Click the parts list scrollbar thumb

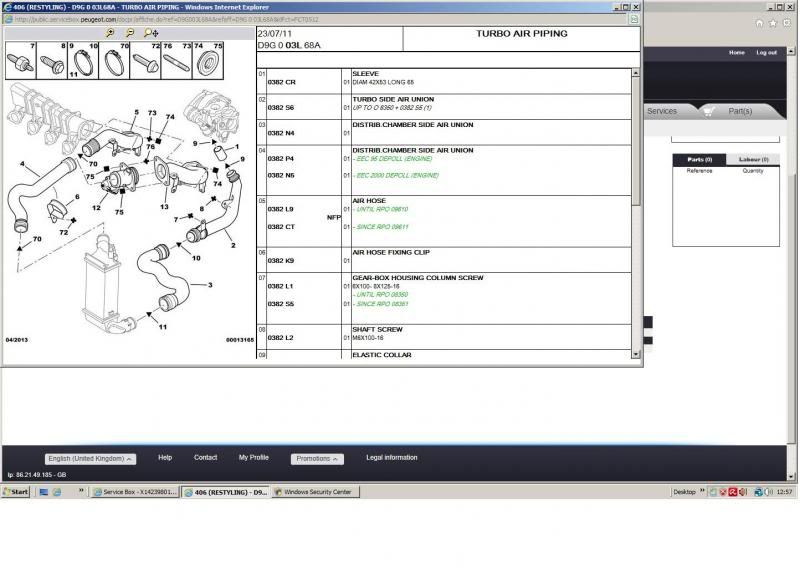[636, 141]
